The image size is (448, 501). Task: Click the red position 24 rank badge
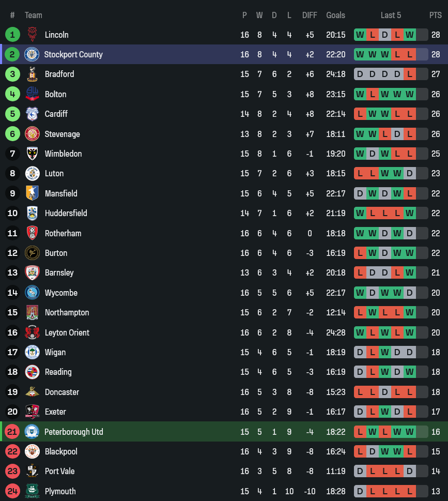coord(12,491)
